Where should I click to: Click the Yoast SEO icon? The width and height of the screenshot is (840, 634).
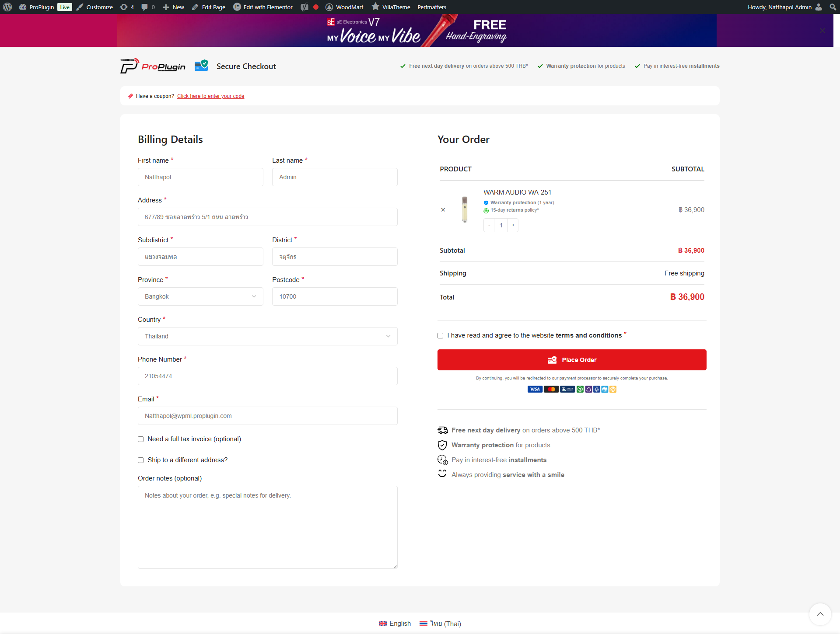tap(304, 7)
